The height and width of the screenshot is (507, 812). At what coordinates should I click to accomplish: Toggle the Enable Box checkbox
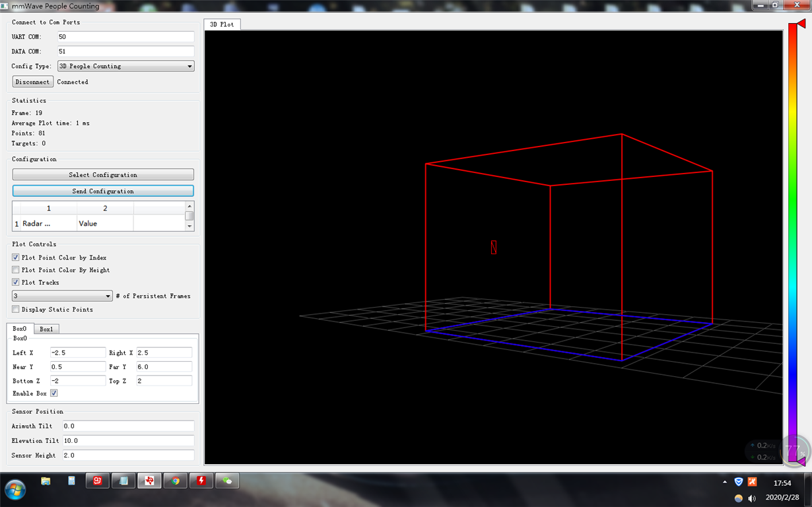pos(54,393)
